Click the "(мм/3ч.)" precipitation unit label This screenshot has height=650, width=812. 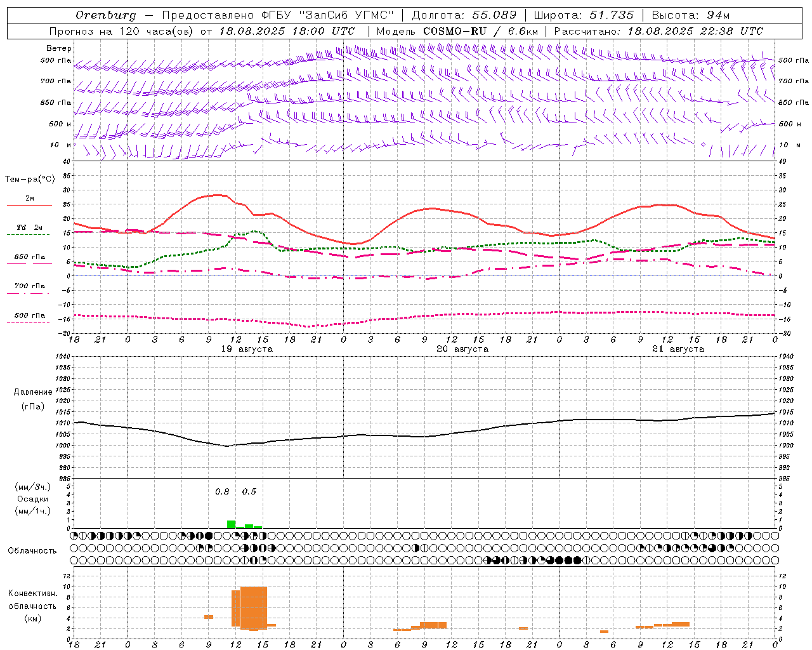tap(33, 487)
